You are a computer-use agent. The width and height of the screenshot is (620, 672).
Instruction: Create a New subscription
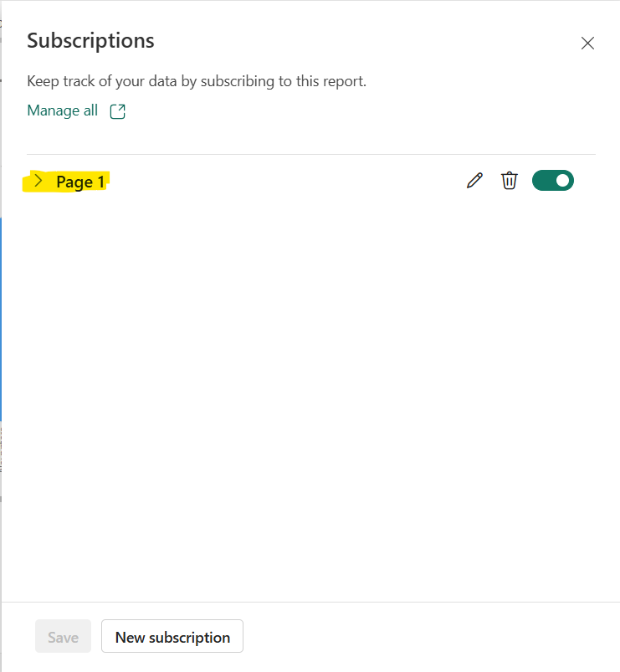pos(172,636)
